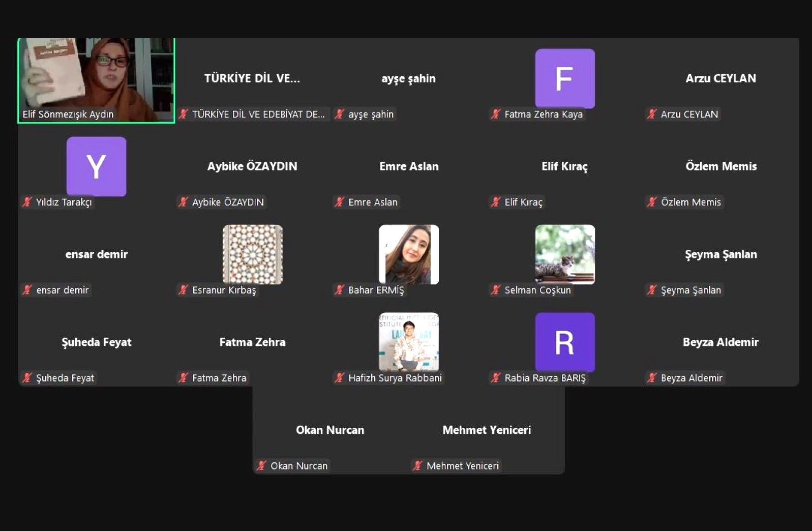Click Hafizh Surya Rabbani's profile photo
The image size is (812, 531).
coord(408,341)
